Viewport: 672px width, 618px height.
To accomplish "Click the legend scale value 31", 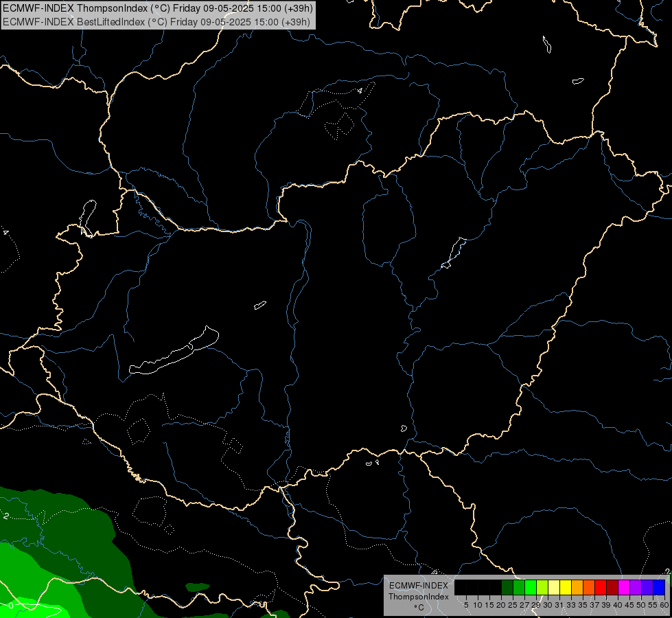I will click(x=559, y=605).
